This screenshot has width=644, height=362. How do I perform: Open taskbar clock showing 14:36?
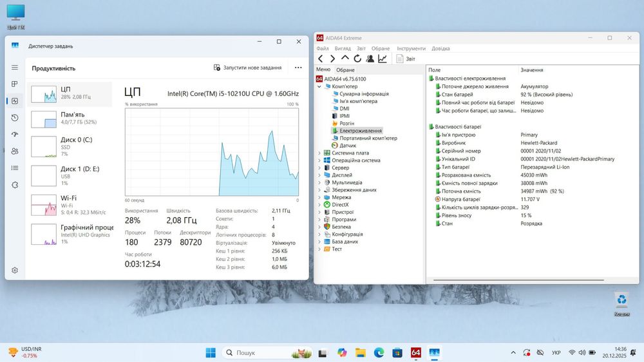615,352
